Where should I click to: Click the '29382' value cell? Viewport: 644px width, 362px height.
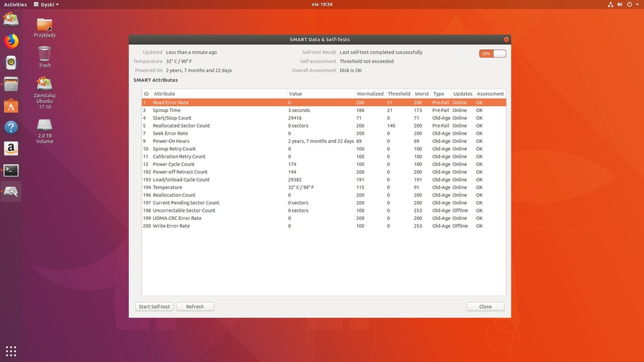(294, 180)
